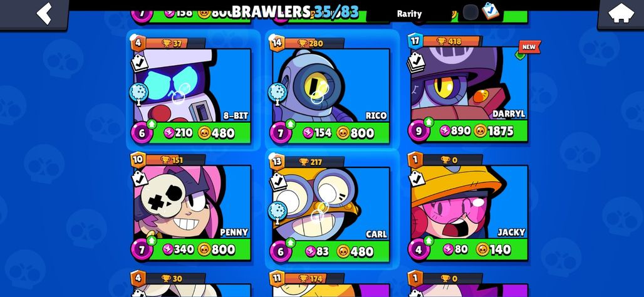
Task: Tap the gear icon on RICO's card
Action: click(x=278, y=93)
